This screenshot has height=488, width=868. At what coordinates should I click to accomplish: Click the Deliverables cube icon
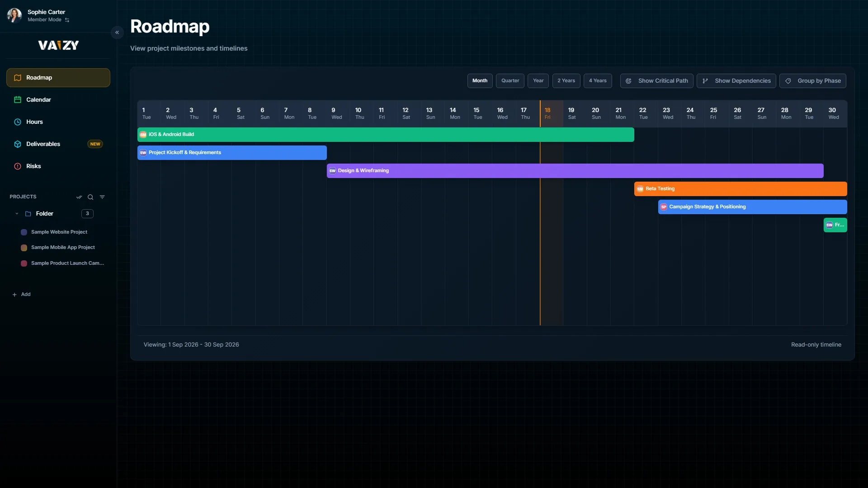coord(18,144)
